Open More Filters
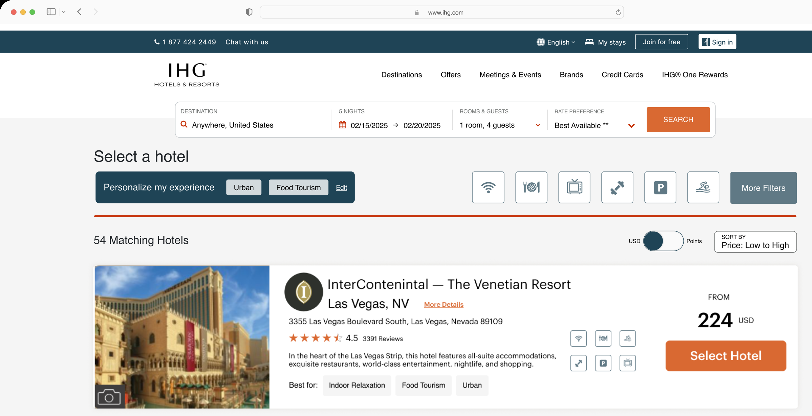The width and height of the screenshot is (812, 416). tap(763, 188)
